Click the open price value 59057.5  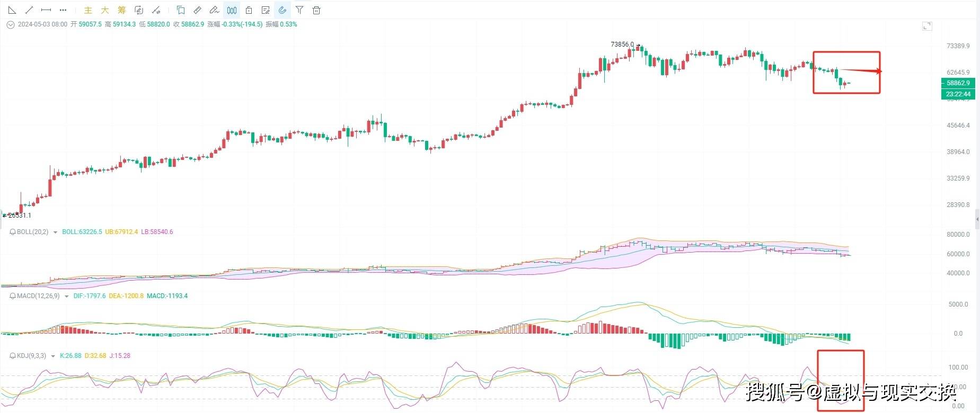(90, 24)
